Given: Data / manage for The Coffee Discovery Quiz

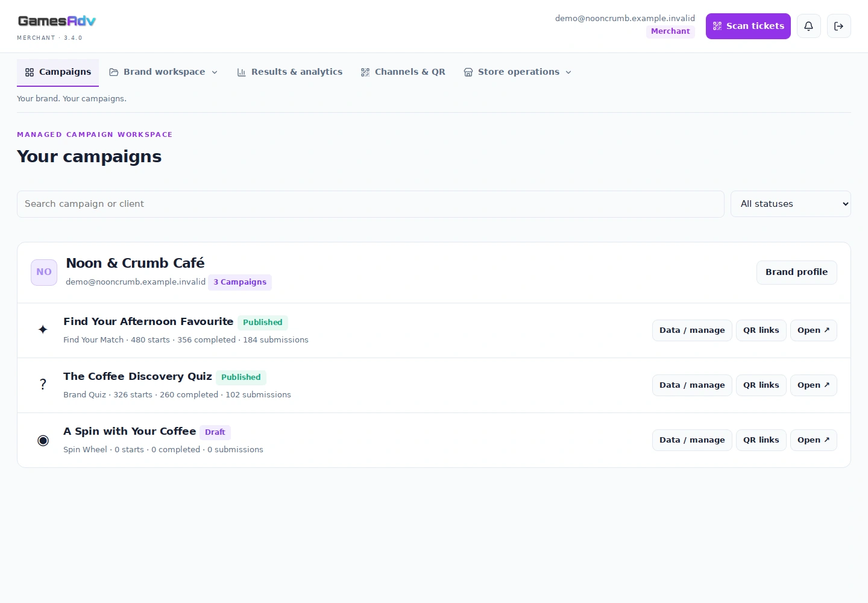Looking at the screenshot, I should tap(692, 385).
